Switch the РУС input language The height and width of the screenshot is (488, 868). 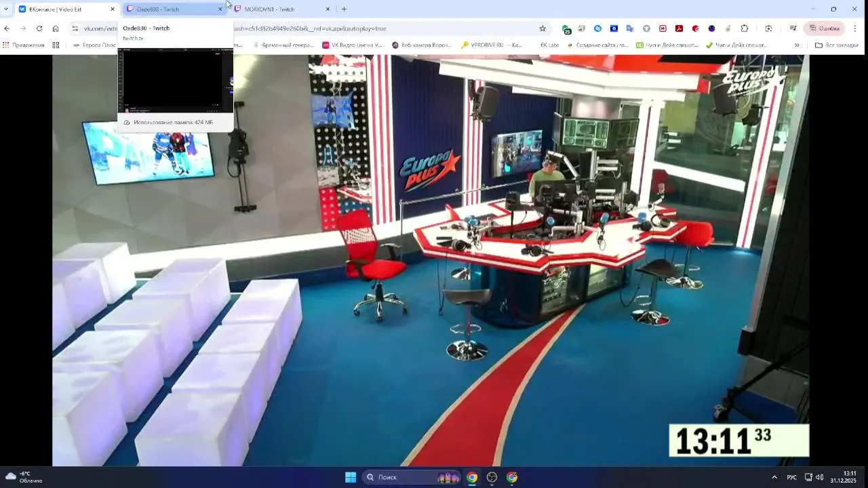[x=791, y=477]
